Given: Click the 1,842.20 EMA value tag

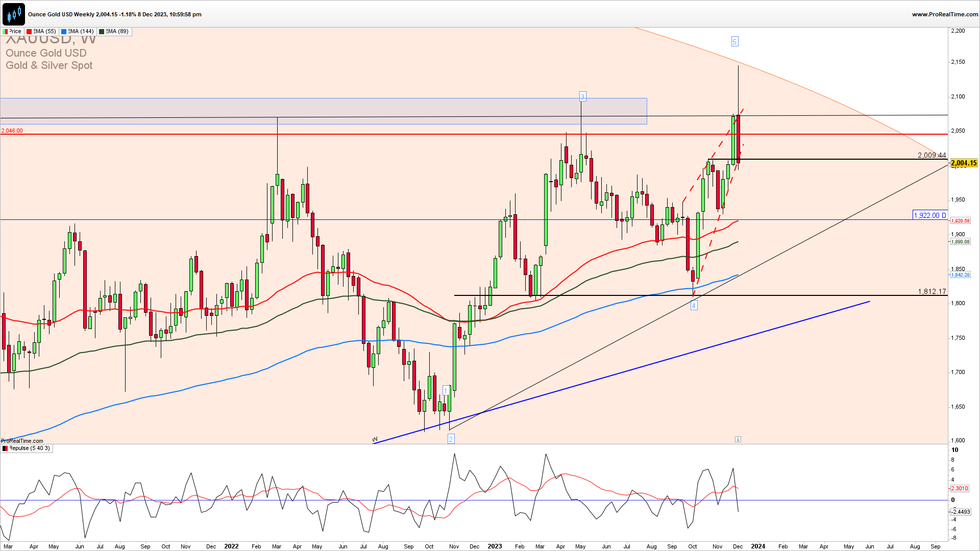Looking at the screenshot, I should [x=960, y=275].
